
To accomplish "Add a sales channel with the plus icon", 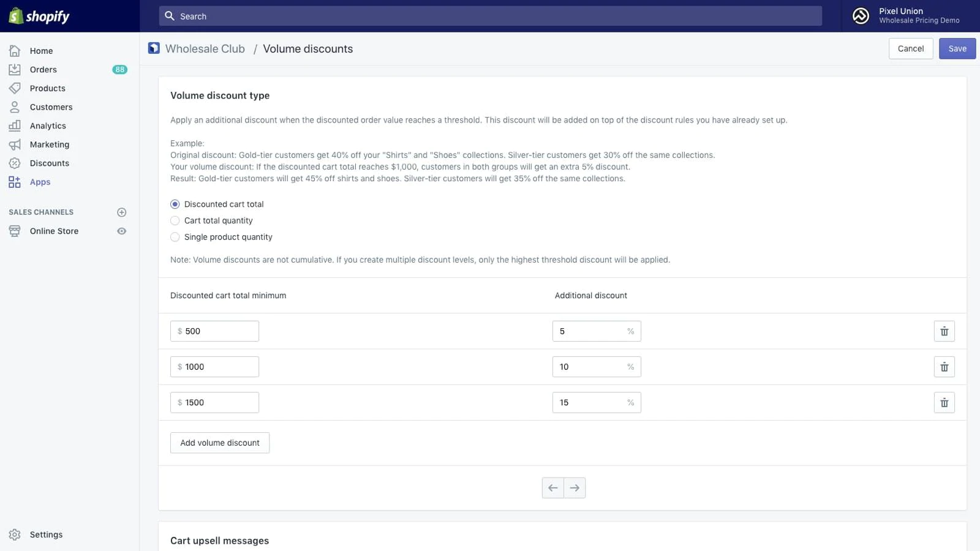I will pos(121,212).
